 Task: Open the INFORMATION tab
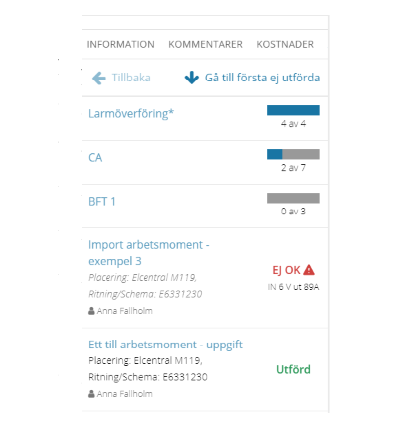click(x=121, y=44)
